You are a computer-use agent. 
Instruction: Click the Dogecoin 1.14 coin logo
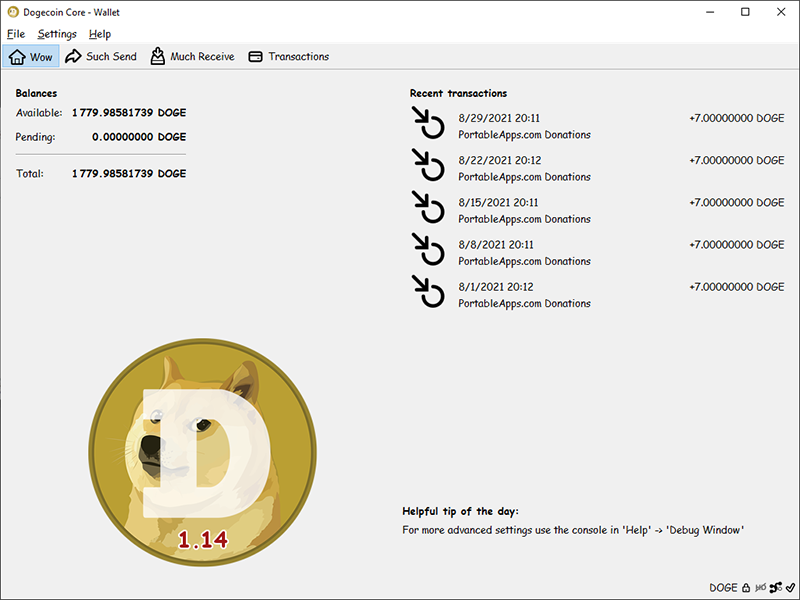coord(202,452)
